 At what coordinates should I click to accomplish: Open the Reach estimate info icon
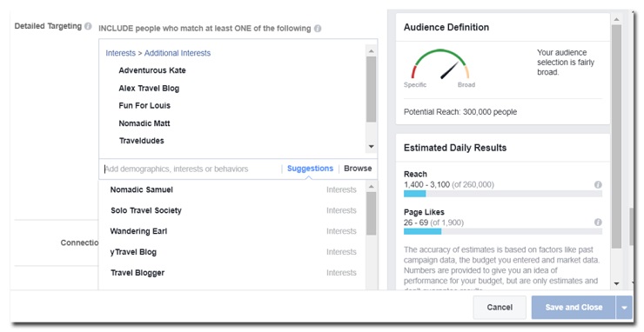pos(598,184)
